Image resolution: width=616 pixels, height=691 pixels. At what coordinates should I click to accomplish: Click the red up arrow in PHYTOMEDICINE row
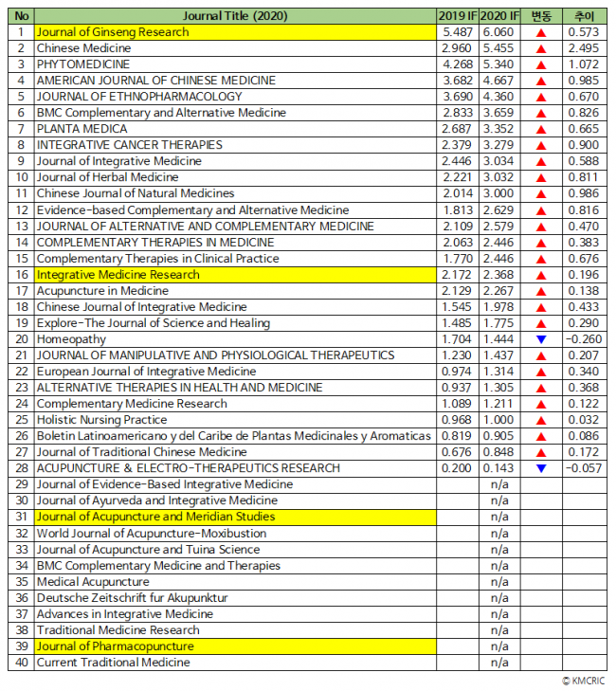coord(541,65)
